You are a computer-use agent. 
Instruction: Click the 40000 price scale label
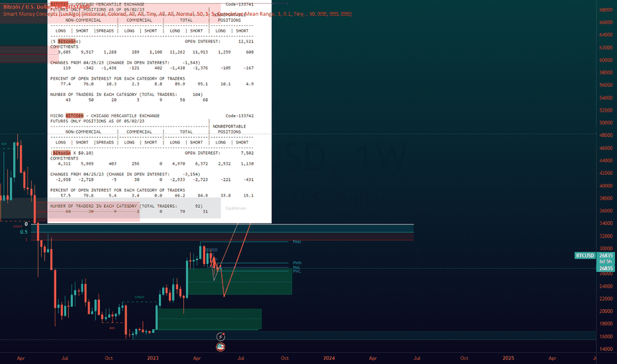(606, 186)
